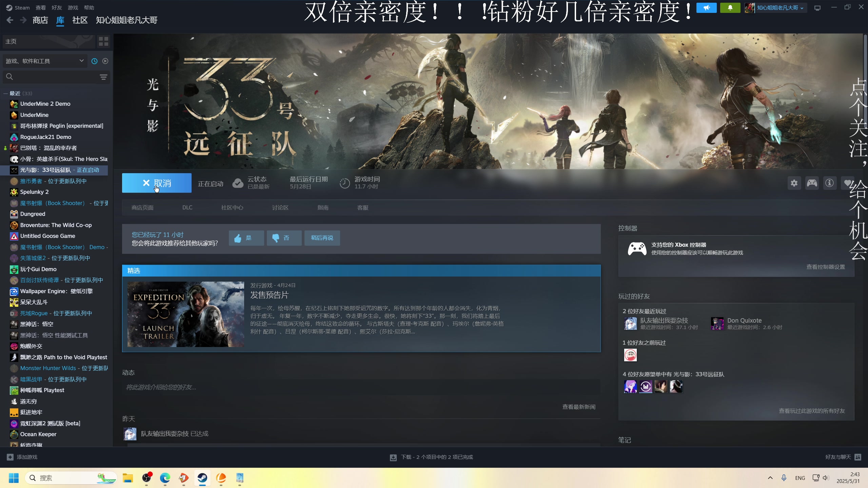This screenshot has height=488, width=868.
Task: Select Spelunky 2 in library list
Action: coord(34,192)
